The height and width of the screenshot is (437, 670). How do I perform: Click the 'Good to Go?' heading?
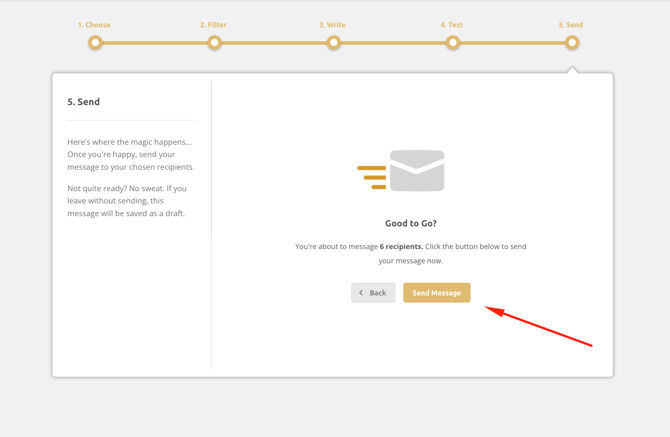tap(411, 224)
